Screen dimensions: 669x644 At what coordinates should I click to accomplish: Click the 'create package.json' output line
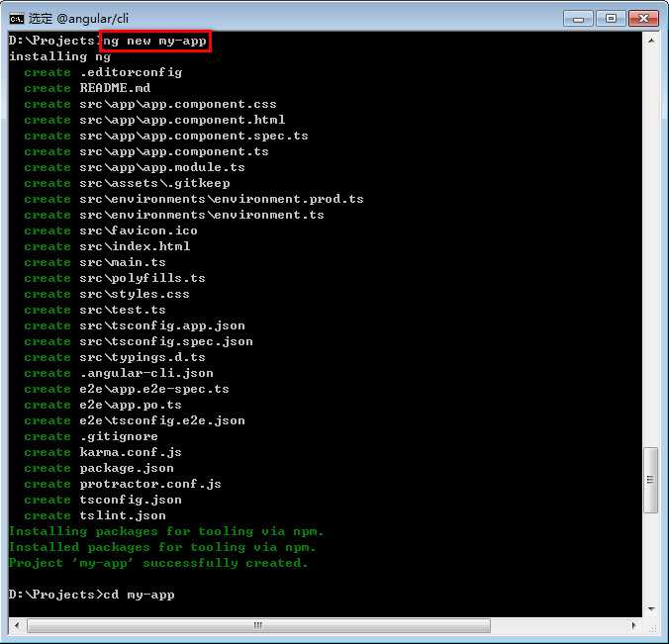click(x=99, y=468)
